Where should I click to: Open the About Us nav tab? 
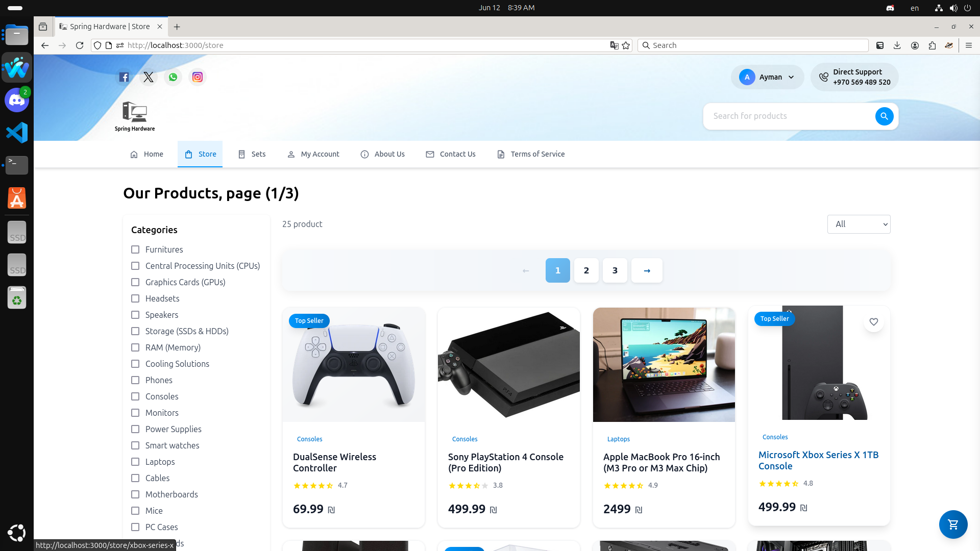point(382,154)
